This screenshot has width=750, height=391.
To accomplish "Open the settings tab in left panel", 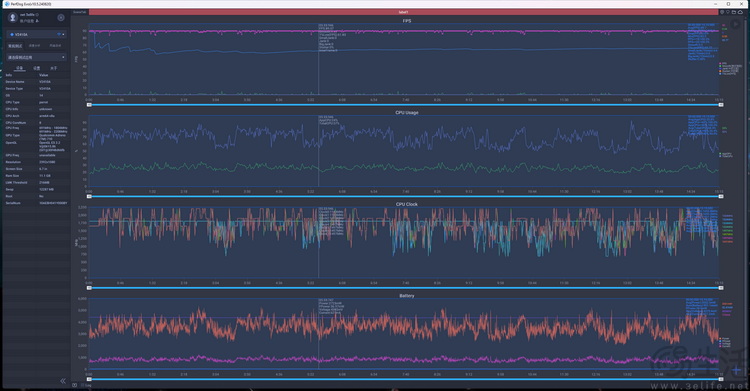I will [36, 68].
